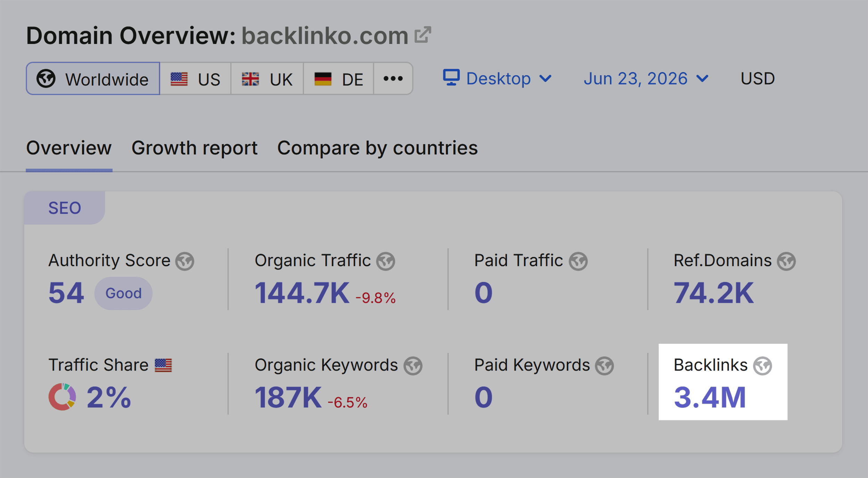
Task: Click the Traffic Share label
Action: 98,365
